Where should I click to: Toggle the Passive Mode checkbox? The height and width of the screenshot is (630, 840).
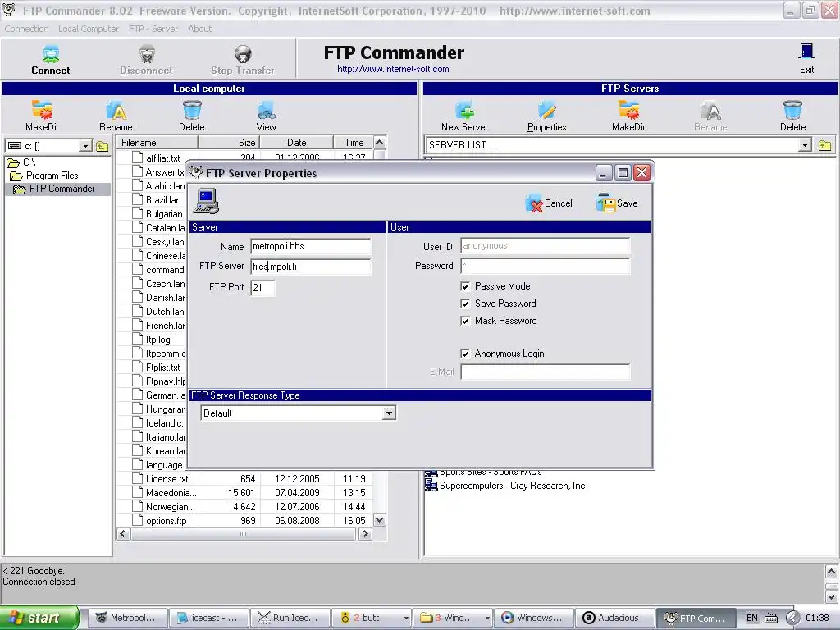click(465, 286)
